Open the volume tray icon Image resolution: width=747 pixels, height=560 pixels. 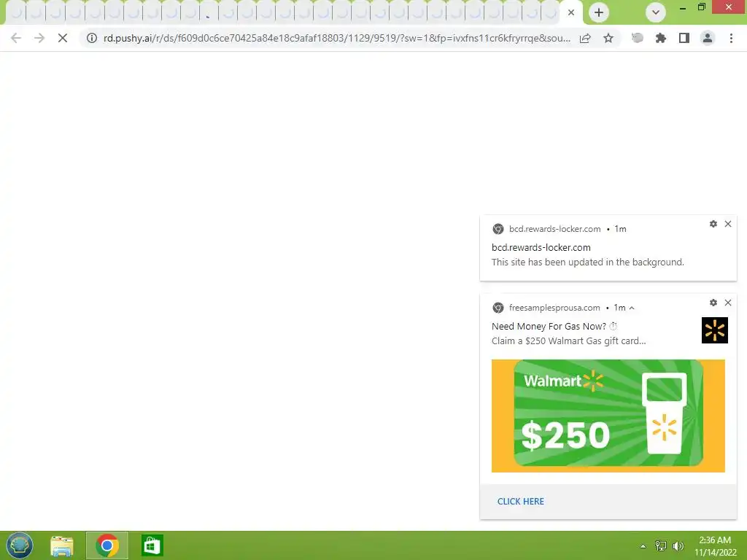pyautogui.click(x=678, y=545)
